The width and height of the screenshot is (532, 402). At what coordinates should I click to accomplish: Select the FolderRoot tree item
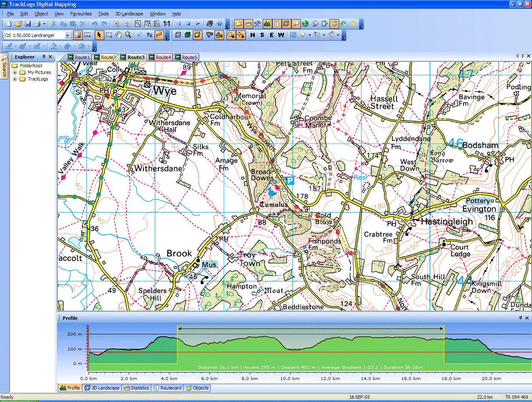click(x=31, y=66)
